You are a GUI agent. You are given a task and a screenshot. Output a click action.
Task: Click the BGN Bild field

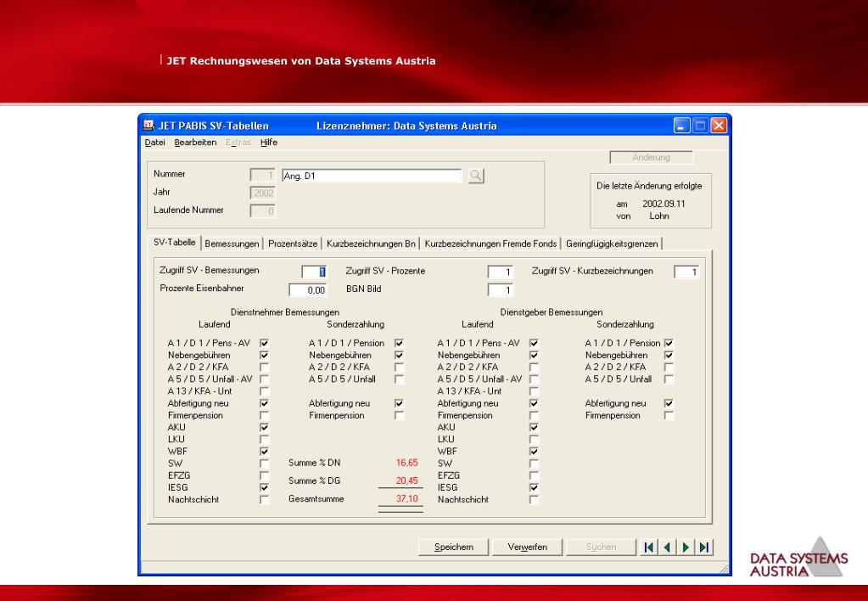(x=501, y=290)
